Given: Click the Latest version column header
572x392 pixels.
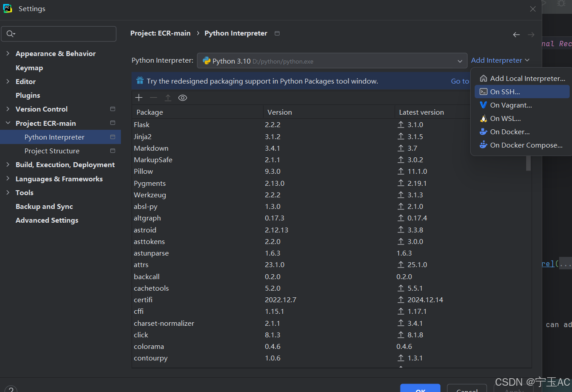Looking at the screenshot, I should click(432, 112).
